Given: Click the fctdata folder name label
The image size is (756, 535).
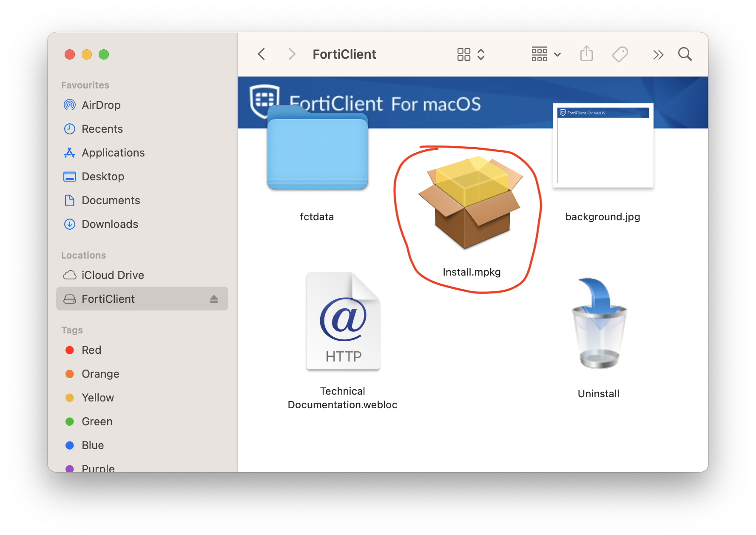Looking at the screenshot, I should click(x=317, y=217).
